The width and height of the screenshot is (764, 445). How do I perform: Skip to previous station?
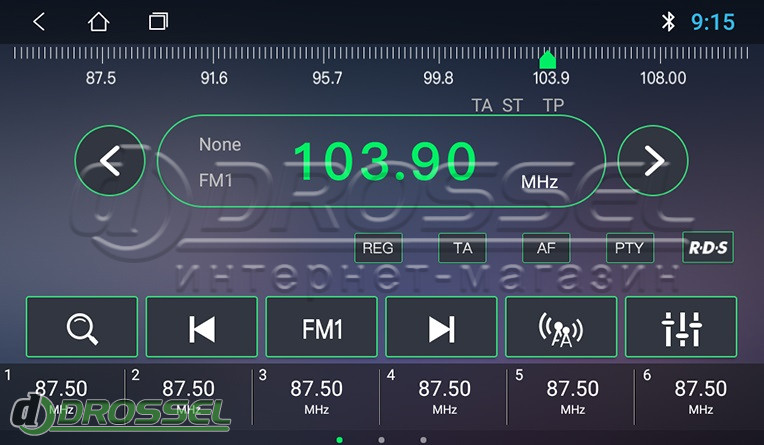[201, 327]
